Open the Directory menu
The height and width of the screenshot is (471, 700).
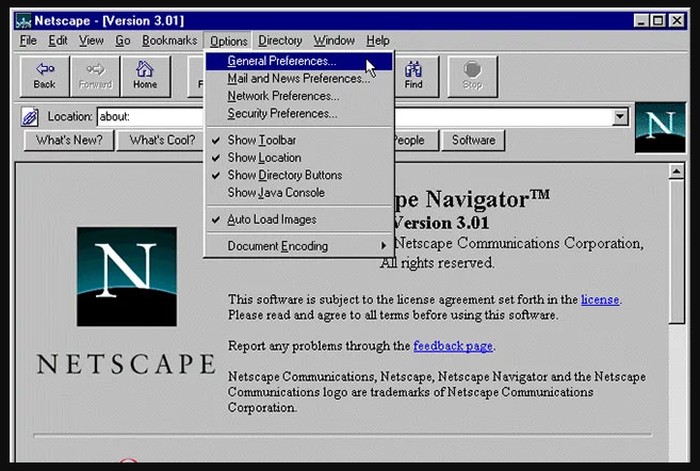pyautogui.click(x=280, y=41)
